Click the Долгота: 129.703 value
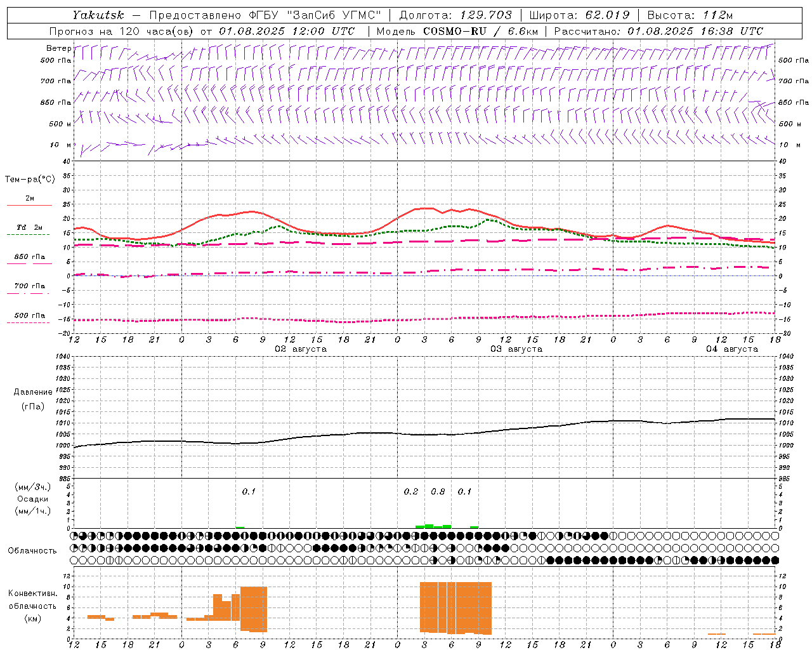This screenshot has width=812, height=650. pyautogui.click(x=455, y=15)
